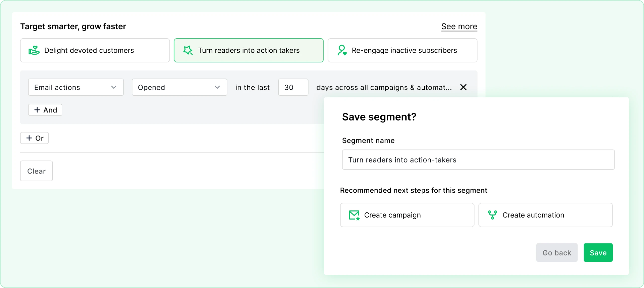Click the person-heart re-engage subscribers icon
The width and height of the screenshot is (644, 288).
(342, 50)
